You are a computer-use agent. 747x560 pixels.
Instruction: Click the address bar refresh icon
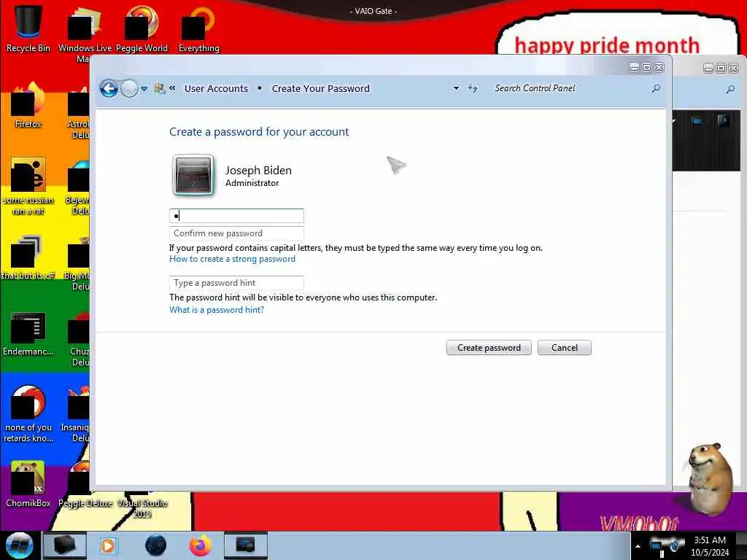pyautogui.click(x=472, y=88)
